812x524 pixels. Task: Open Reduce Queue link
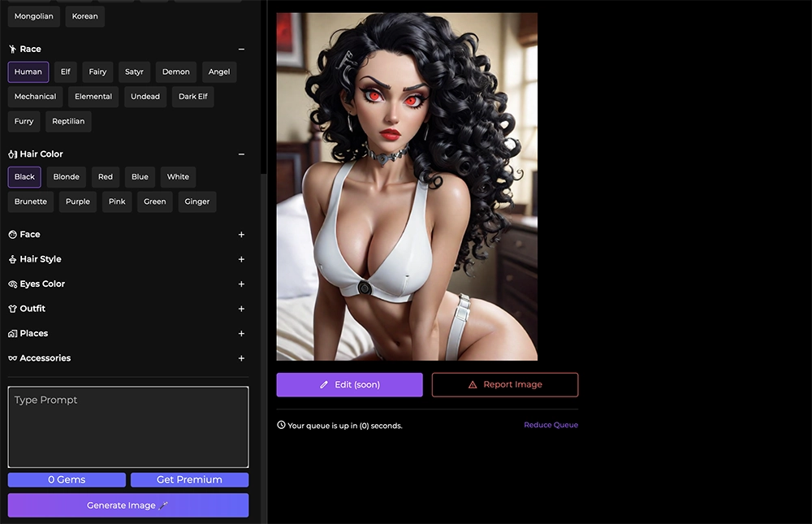(x=551, y=425)
